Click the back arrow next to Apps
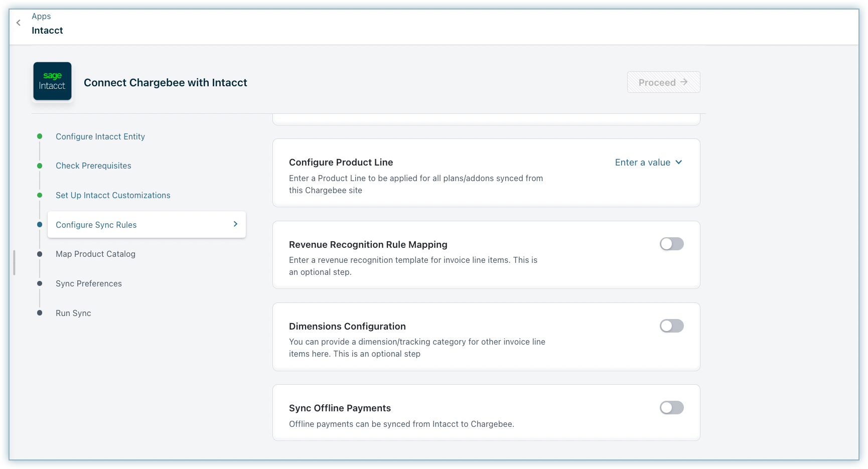Viewport: 868px width, 469px height. click(x=19, y=23)
